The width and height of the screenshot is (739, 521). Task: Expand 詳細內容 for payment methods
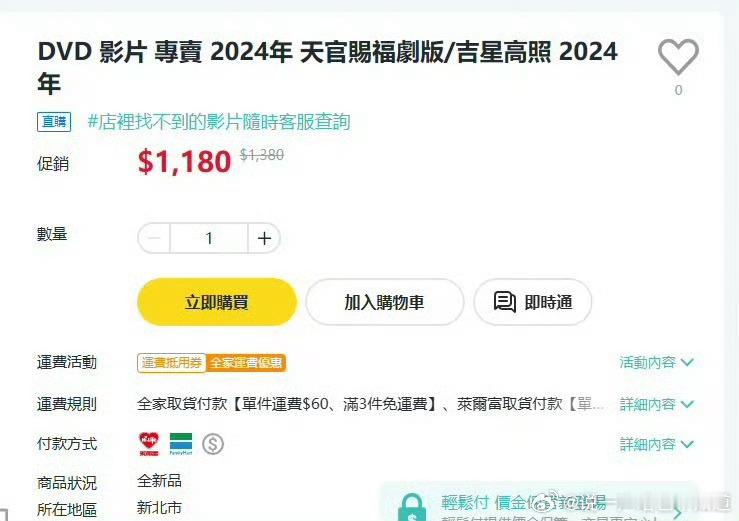657,444
